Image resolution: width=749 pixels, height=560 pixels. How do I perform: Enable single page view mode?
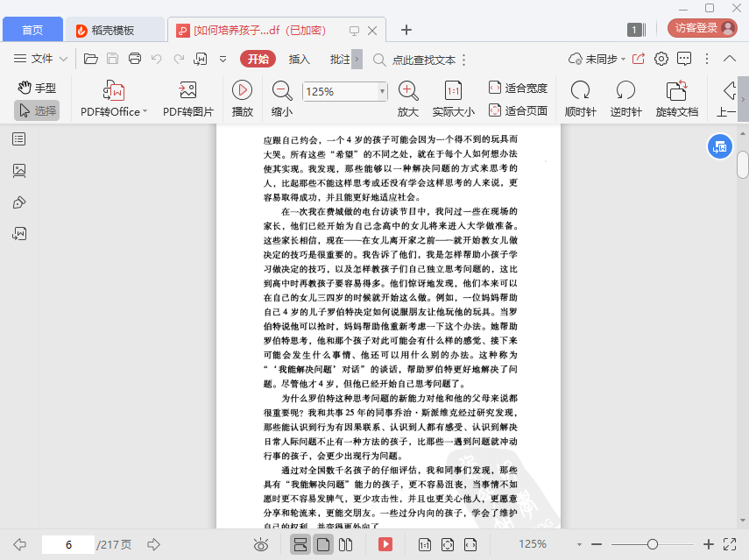coord(323,544)
